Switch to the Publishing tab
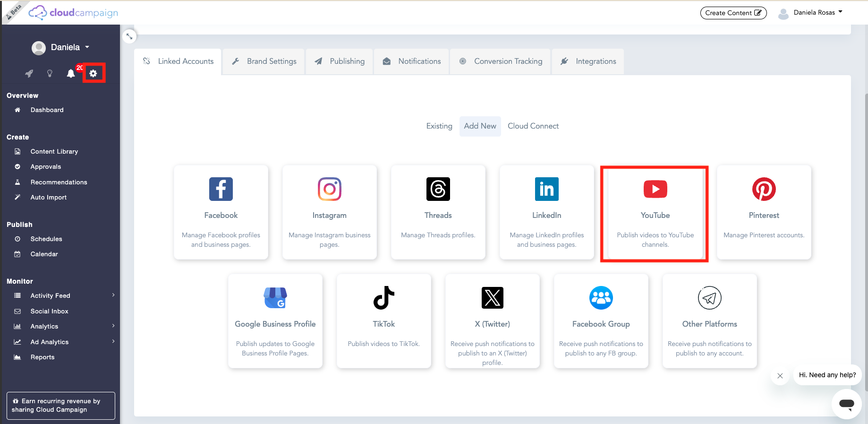Image resolution: width=868 pixels, height=424 pixels. [340, 61]
